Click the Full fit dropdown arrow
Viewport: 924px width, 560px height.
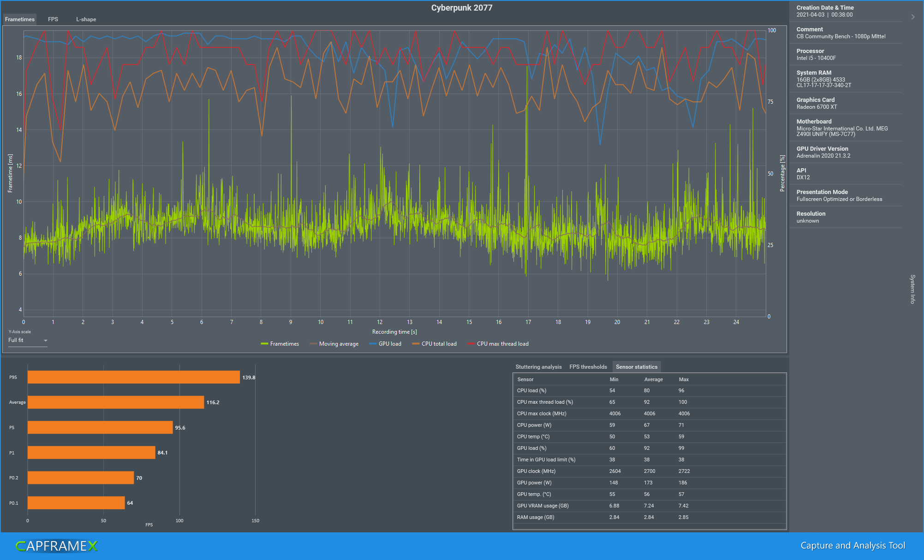[x=45, y=341]
